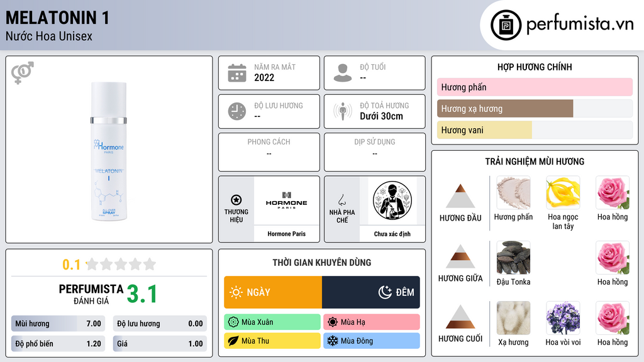Click the Độ lưu hương 0.00 score bar
The width and height of the screenshot is (644, 362).
click(160, 324)
